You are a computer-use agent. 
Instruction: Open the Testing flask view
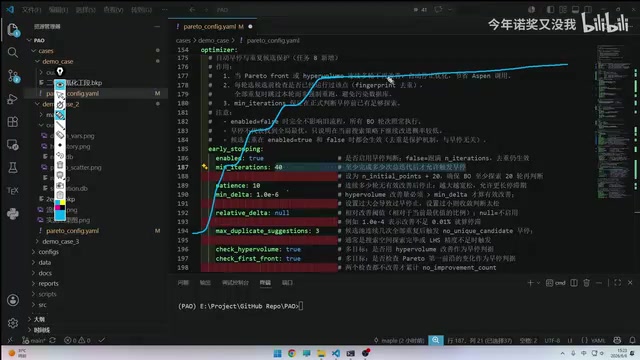pyautogui.click(x=13, y=167)
